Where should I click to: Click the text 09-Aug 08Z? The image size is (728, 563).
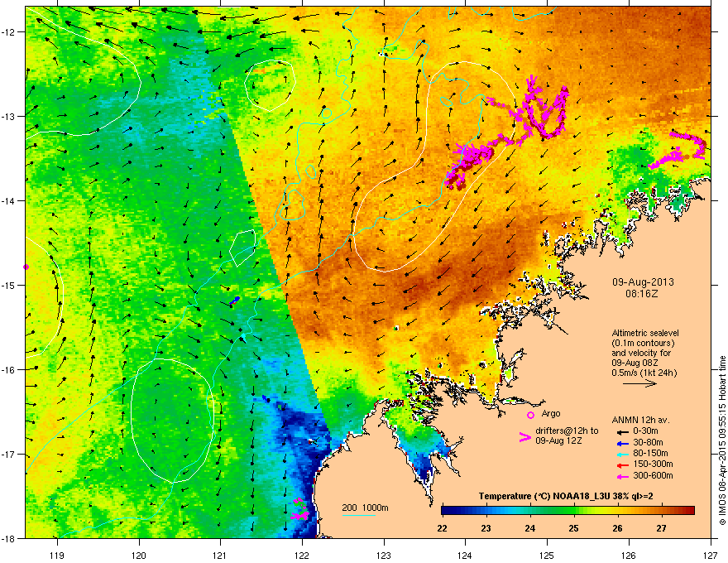pyautogui.click(x=635, y=363)
